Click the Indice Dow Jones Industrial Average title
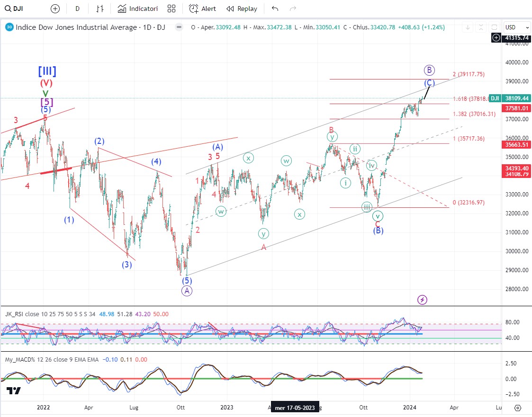The height and width of the screenshot is (417, 532). point(90,27)
